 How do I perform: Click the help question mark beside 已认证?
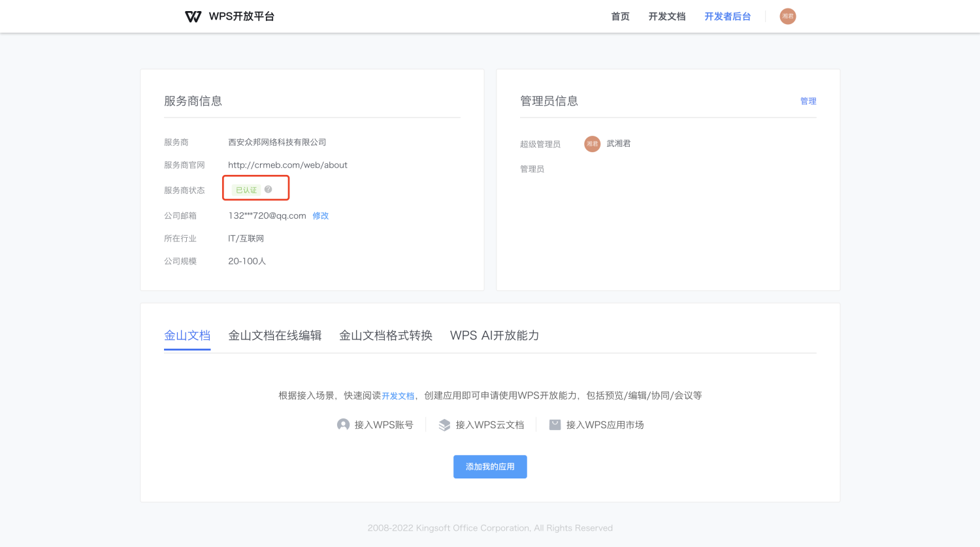[268, 189]
